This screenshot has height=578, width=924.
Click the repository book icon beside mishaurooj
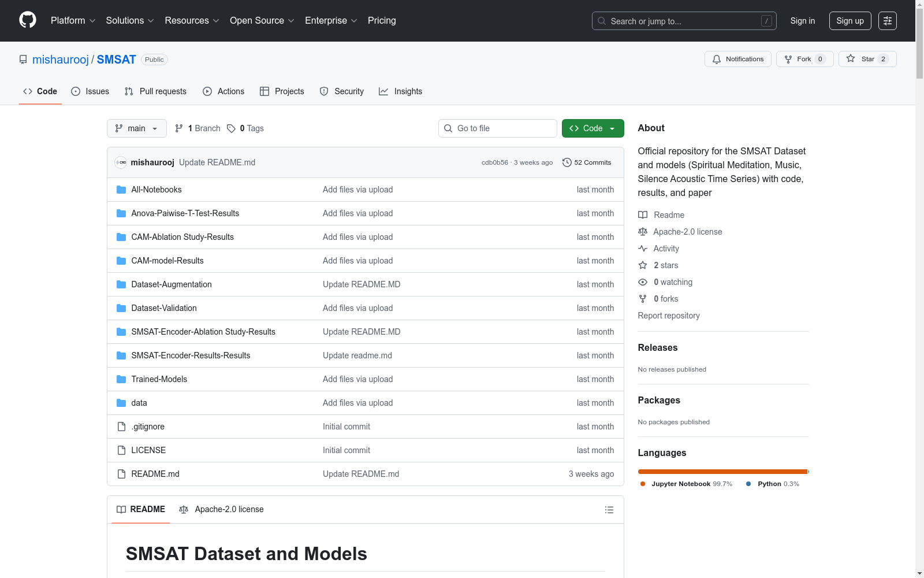point(23,60)
